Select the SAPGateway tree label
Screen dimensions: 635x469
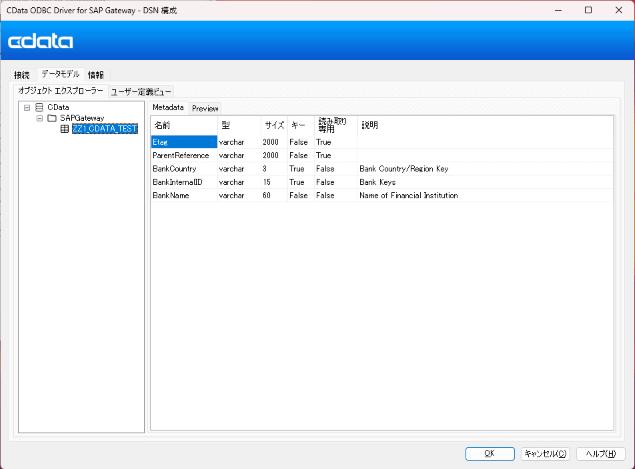click(x=82, y=118)
